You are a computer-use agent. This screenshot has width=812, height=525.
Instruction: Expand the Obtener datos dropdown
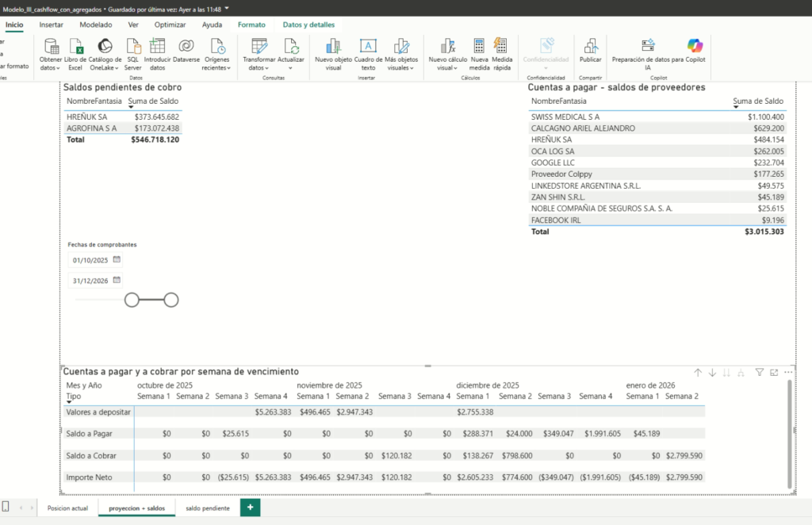tap(51, 68)
